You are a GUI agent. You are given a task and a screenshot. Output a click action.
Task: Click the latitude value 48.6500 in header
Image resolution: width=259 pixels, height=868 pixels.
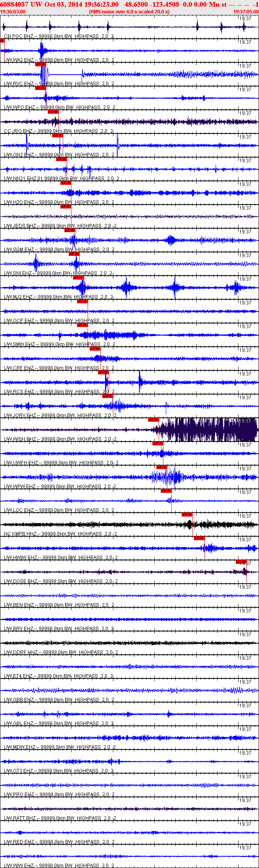(137, 4)
